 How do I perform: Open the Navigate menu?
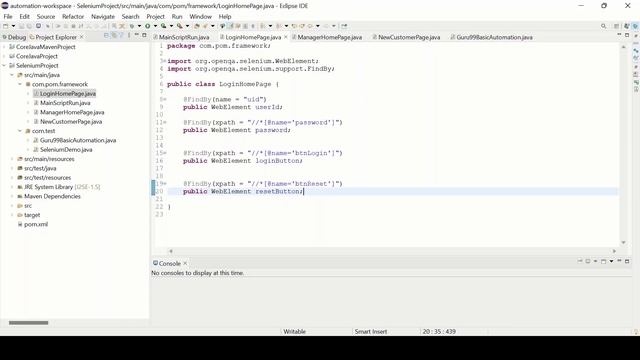(x=103, y=16)
